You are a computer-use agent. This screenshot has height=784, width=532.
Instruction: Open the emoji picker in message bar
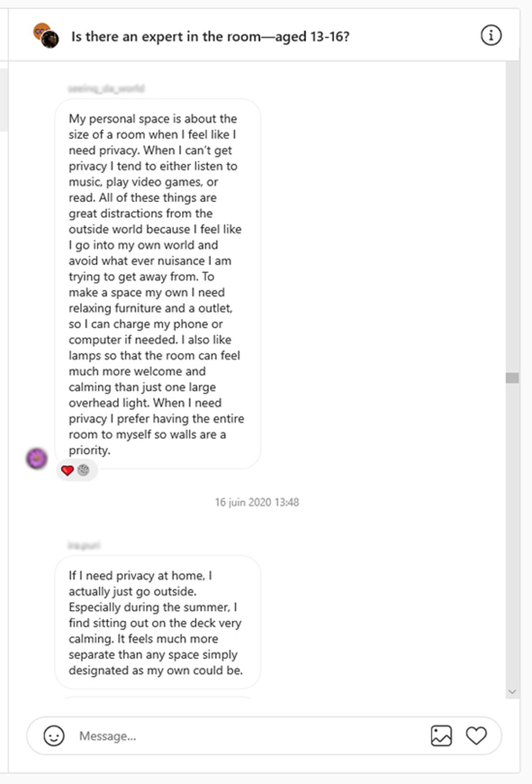pos(54,736)
